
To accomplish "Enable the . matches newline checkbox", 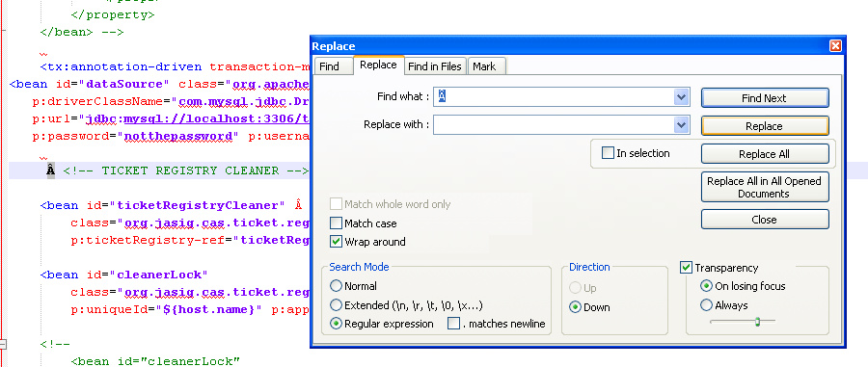I will coord(453,324).
